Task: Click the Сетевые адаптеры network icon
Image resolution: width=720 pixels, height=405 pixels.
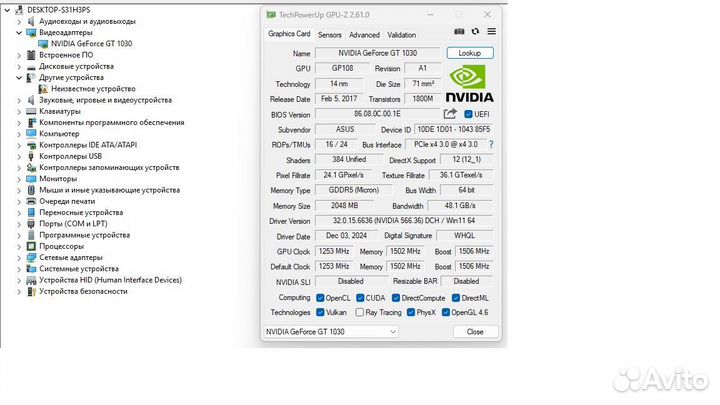Action: [31, 258]
